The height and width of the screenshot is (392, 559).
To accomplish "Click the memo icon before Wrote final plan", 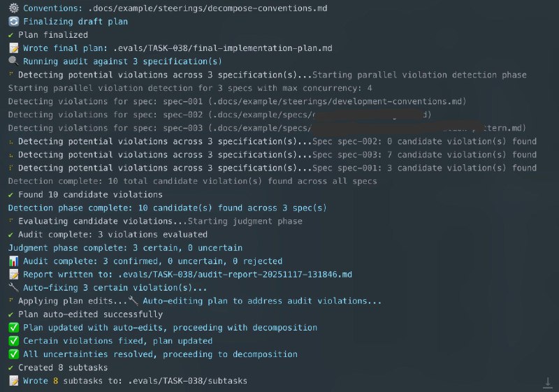I will coord(13,48).
